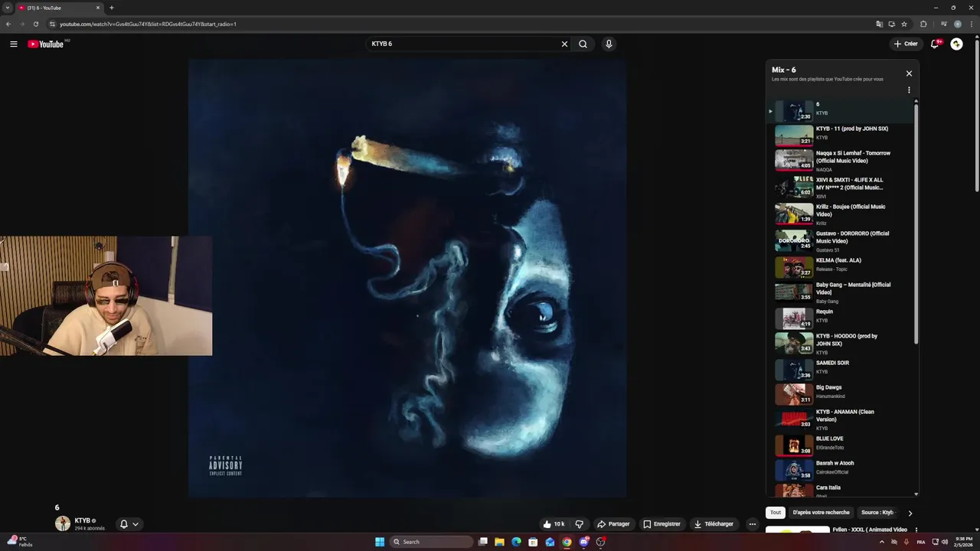The image size is (980, 551).
Task: Open YouTube notifications bell
Action: point(935,44)
